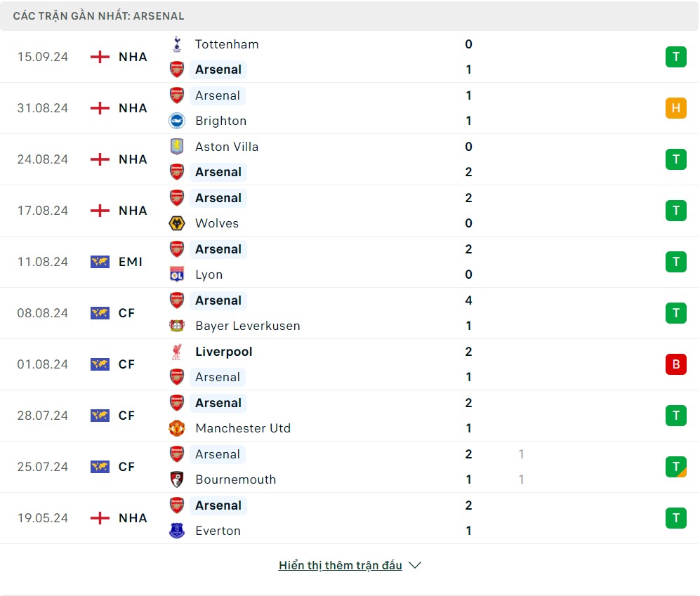The image size is (700, 596).
Task: Select the Brighton team name
Action: tap(221, 121)
